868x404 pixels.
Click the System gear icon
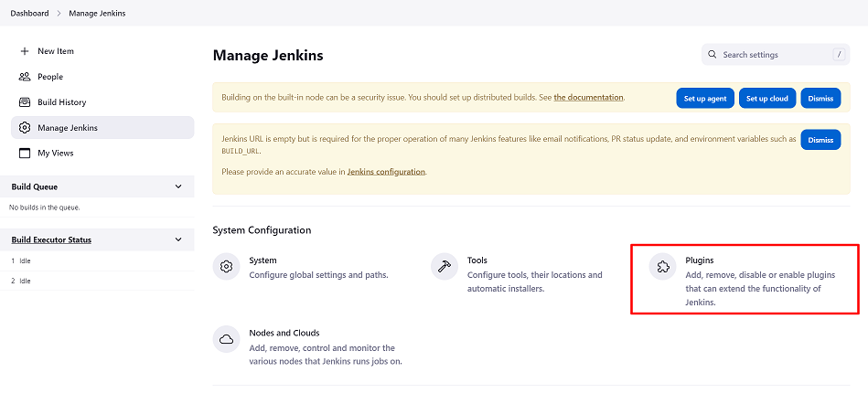(x=226, y=267)
